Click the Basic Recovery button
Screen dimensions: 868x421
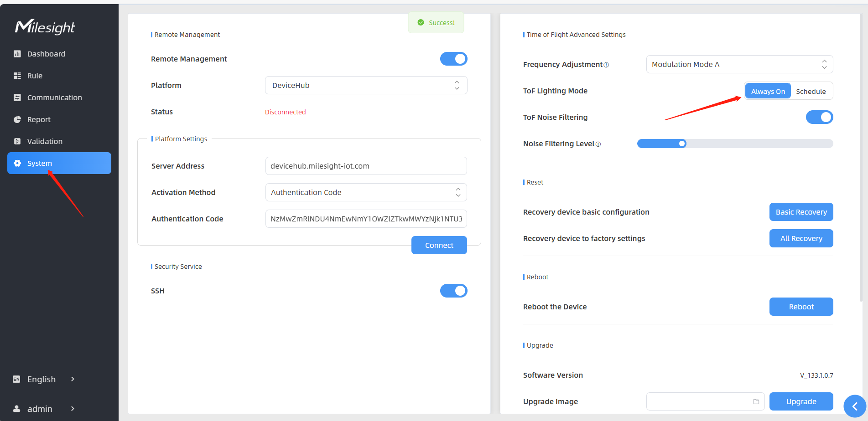(801, 212)
